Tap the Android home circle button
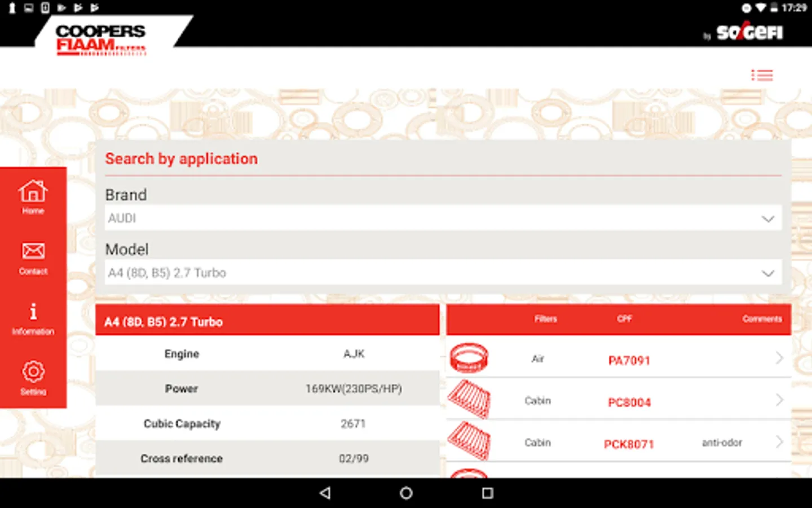Screen dimensions: 812x508 tap(406, 493)
